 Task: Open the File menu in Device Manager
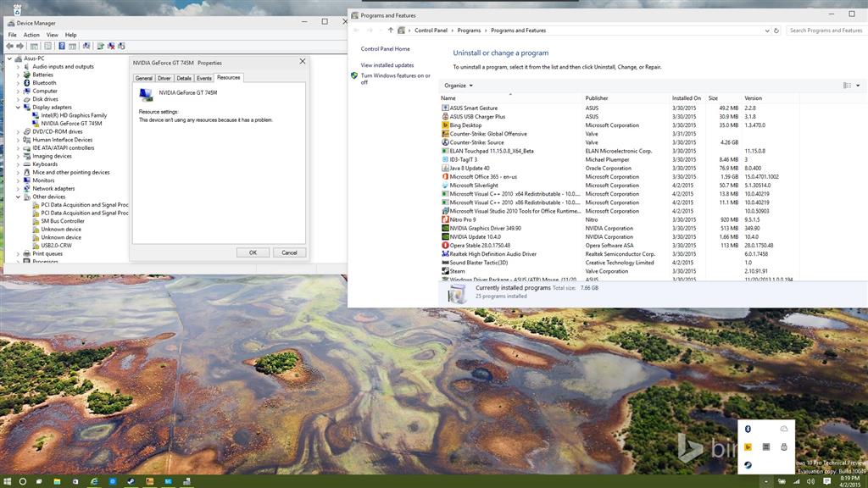[x=12, y=35]
